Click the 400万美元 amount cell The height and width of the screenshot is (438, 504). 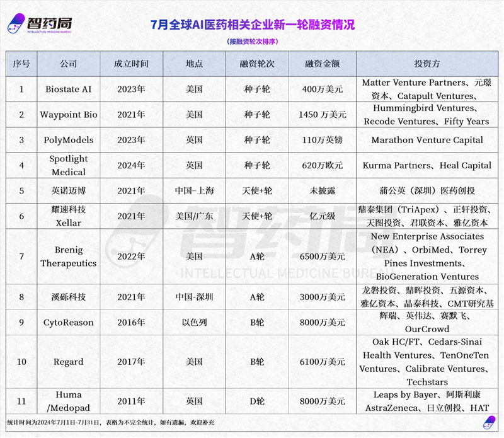click(x=323, y=89)
